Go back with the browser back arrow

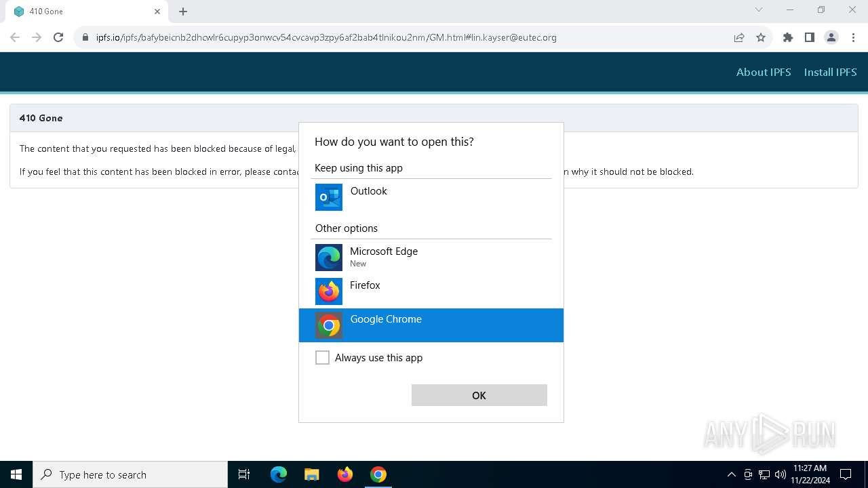pyautogui.click(x=15, y=37)
